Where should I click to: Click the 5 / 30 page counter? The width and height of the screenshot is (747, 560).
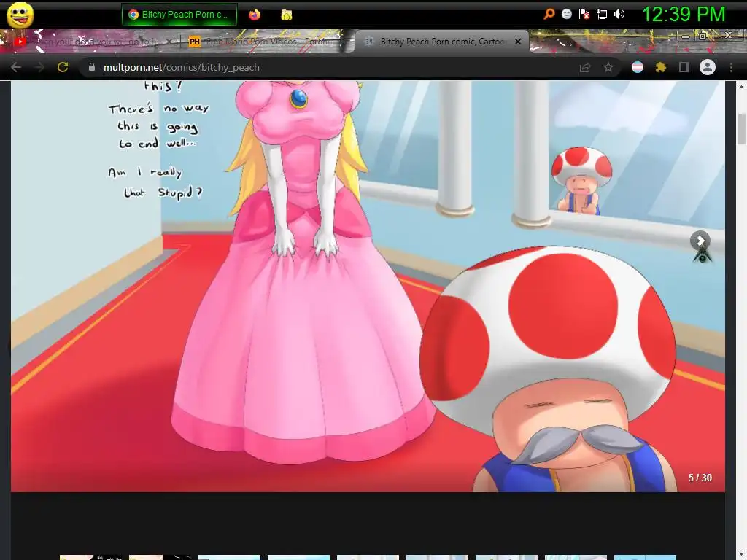click(x=700, y=478)
